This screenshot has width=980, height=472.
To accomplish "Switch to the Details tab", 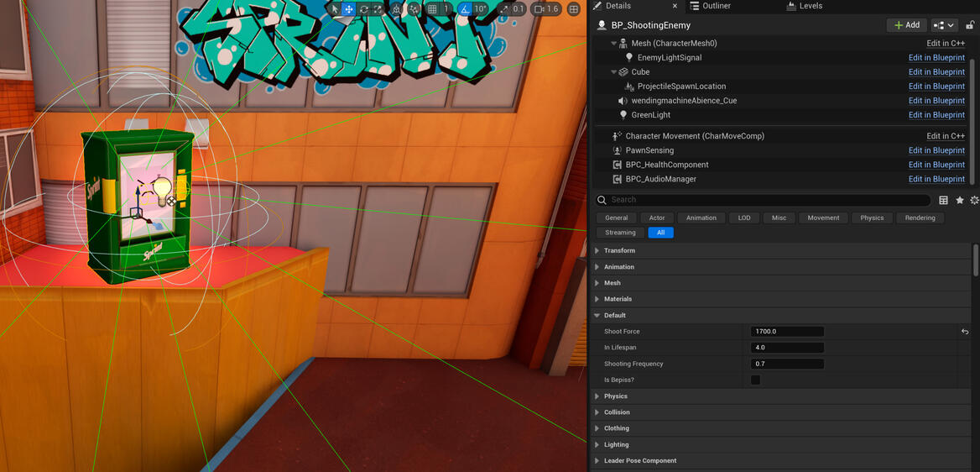I will (x=618, y=6).
